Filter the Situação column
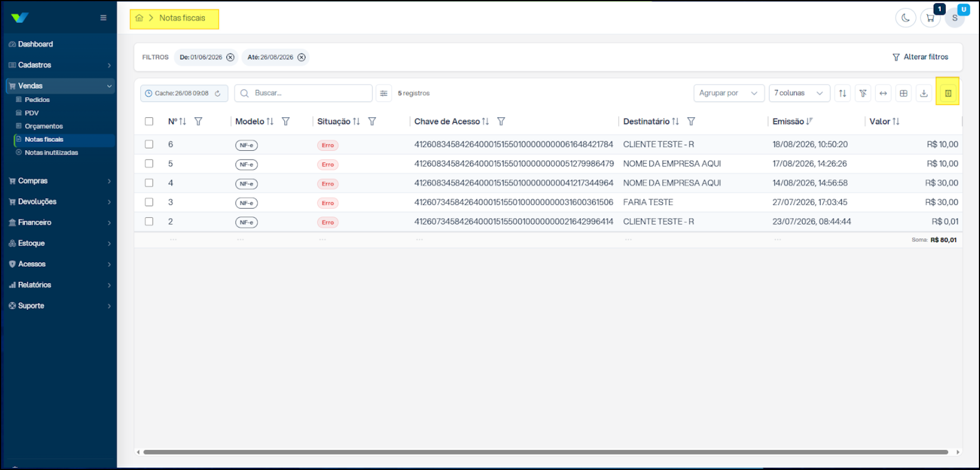This screenshot has width=980, height=470. [372, 121]
